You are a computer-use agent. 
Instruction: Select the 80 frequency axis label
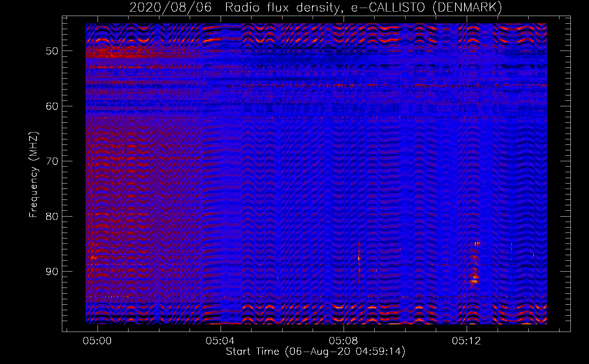52,217
